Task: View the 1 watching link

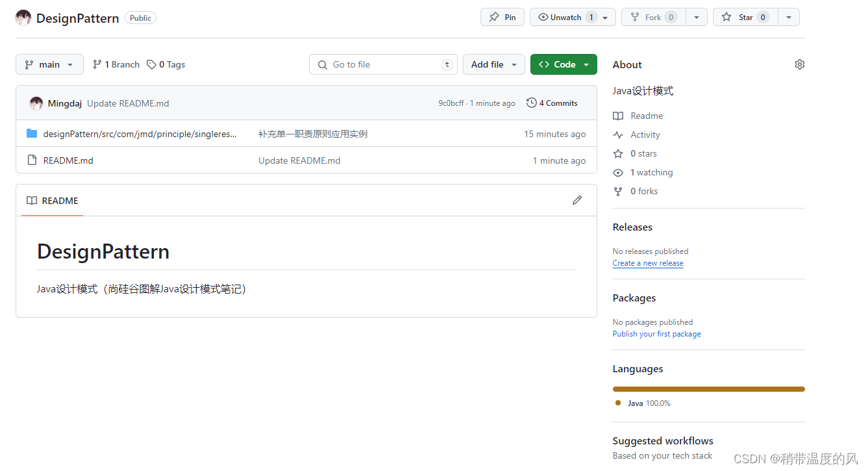Action: [643, 172]
